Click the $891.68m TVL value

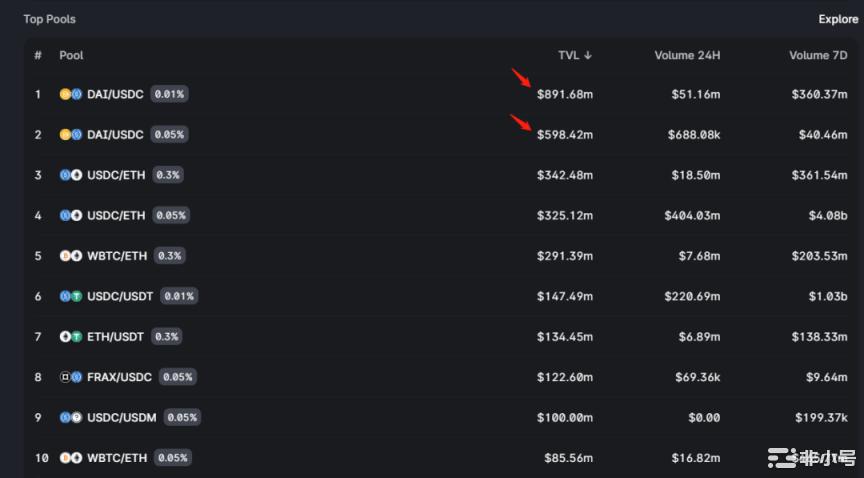(x=564, y=94)
